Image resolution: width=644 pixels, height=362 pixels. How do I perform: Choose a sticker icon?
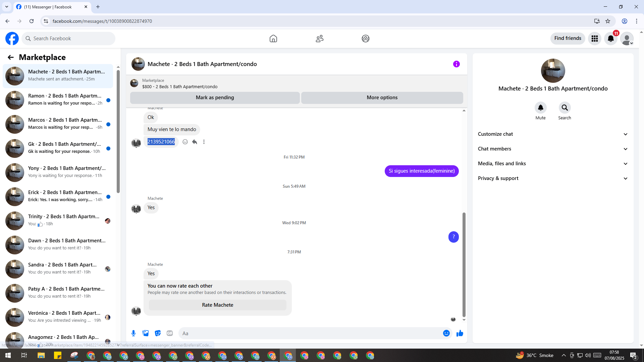pyautogui.click(x=158, y=333)
